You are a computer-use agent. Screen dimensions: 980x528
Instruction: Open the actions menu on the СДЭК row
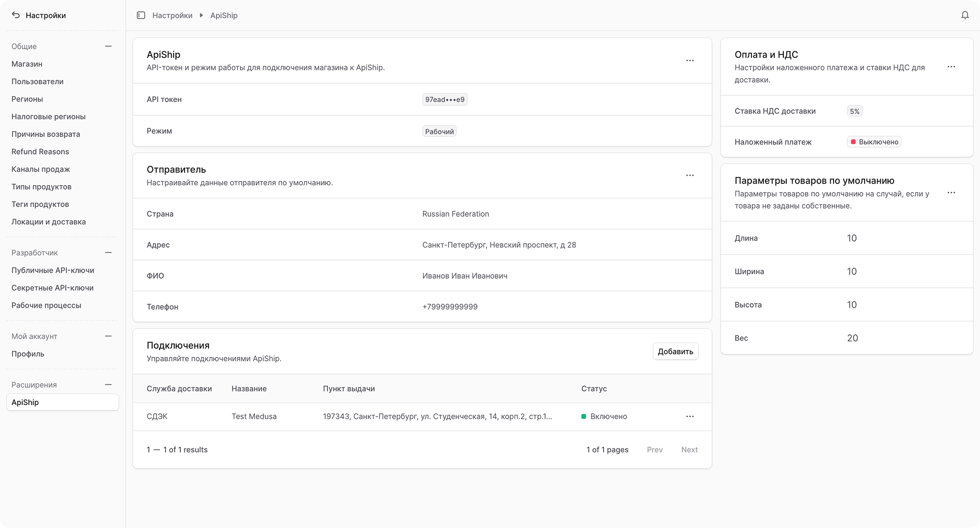(x=690, y=416)
